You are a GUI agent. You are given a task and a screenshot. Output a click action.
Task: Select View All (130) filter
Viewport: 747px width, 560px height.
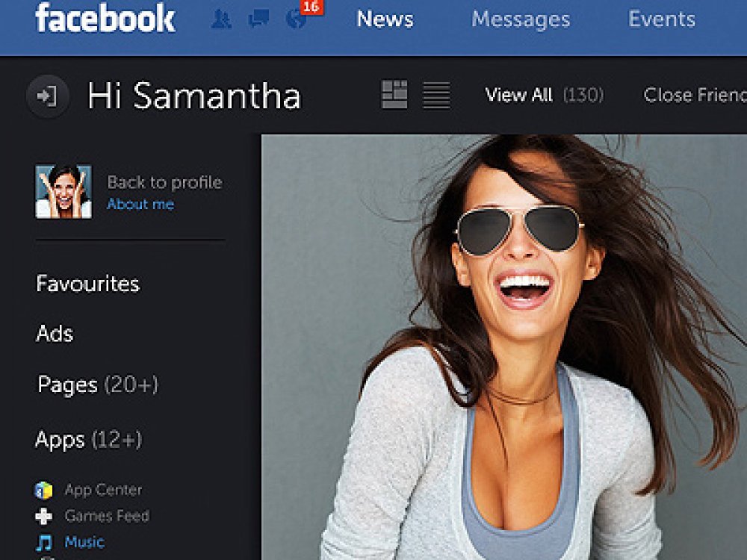point(544,95)
